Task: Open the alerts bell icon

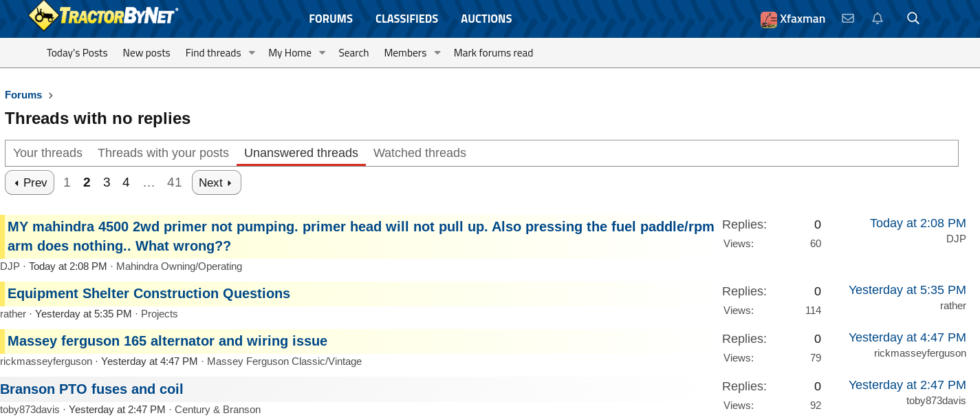Action: (x=878, y=19)
